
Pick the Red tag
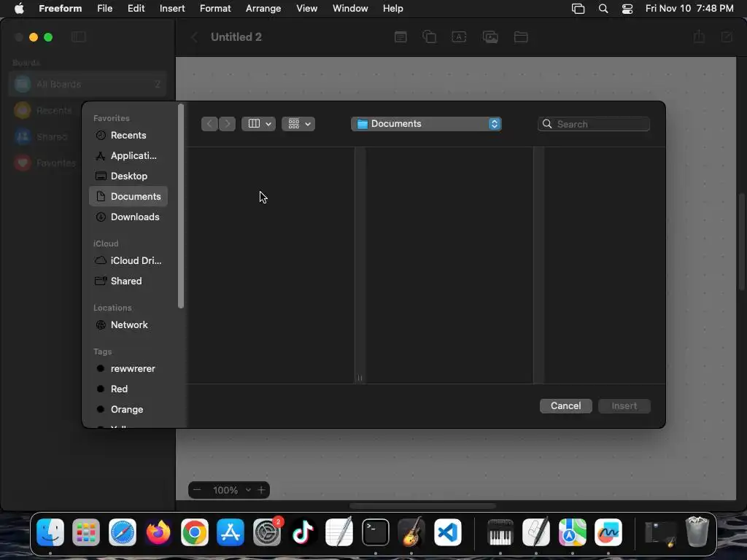(128, 389)
